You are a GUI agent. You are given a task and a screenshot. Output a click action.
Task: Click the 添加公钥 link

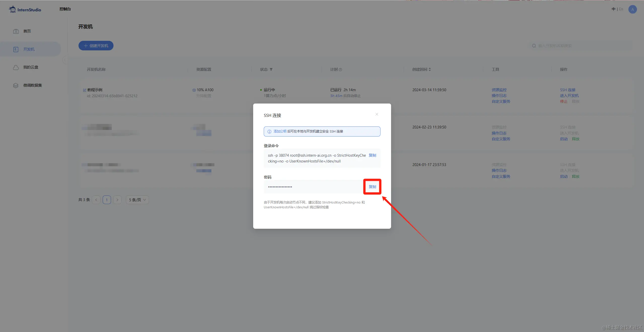(x=280, y=131)
